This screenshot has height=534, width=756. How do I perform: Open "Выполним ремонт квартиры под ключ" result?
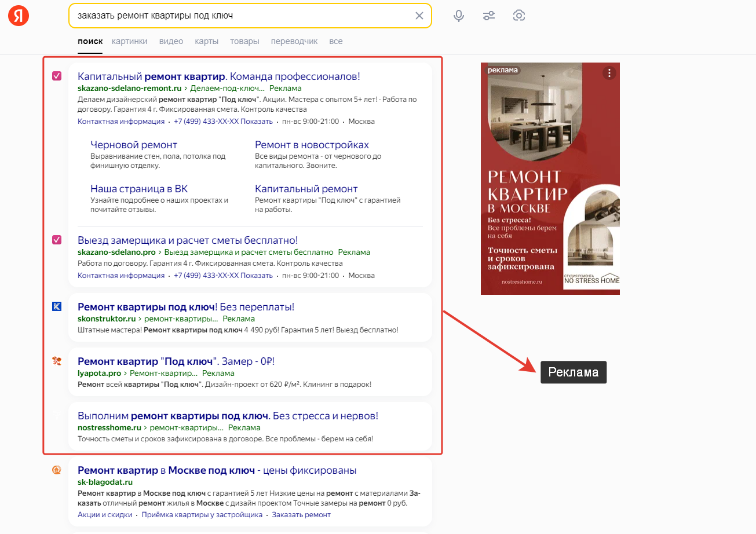point(228,416)
